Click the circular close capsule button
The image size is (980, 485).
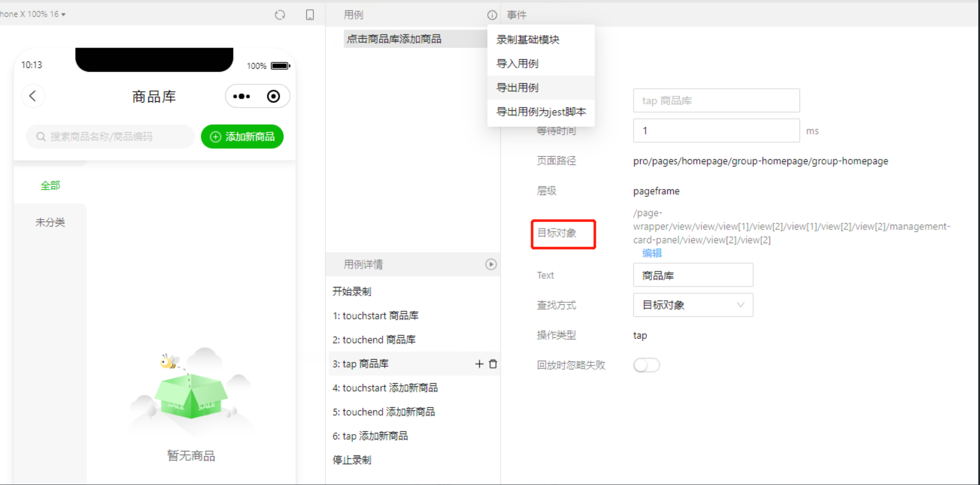click(x=273, y=96)
